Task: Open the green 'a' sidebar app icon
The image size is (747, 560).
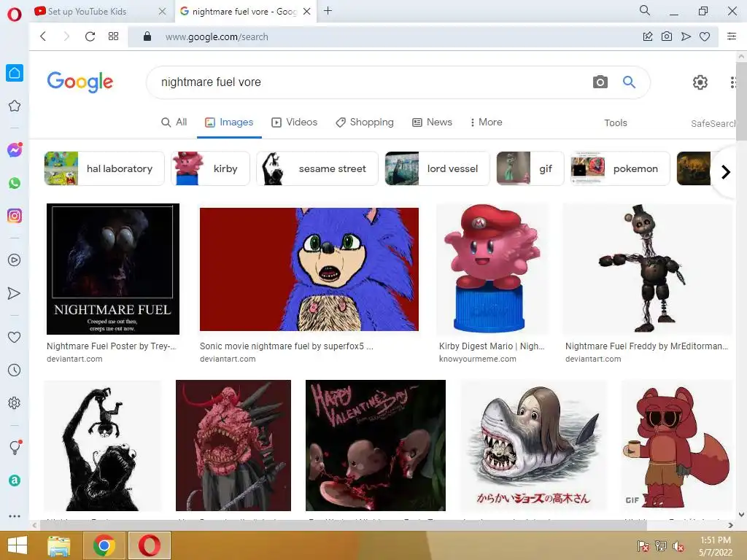Action: [15, 481]
